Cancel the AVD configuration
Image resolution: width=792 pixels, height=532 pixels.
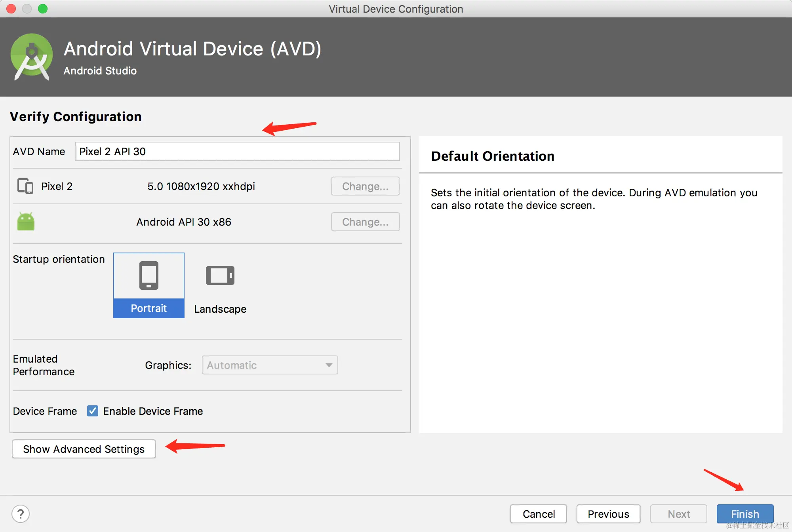tap(539, 514)
